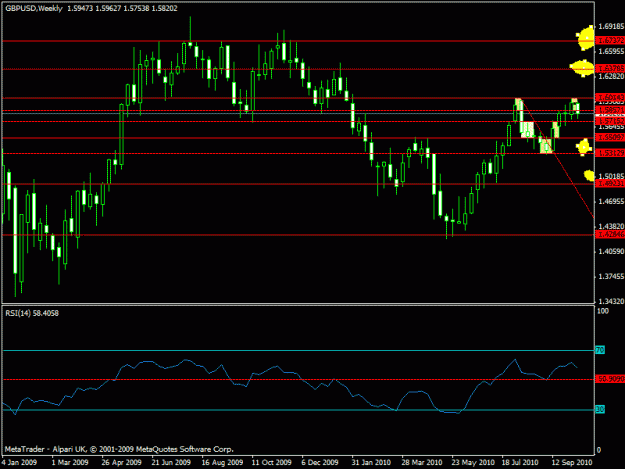Click the 31 Jan 2010 date label

371,463
